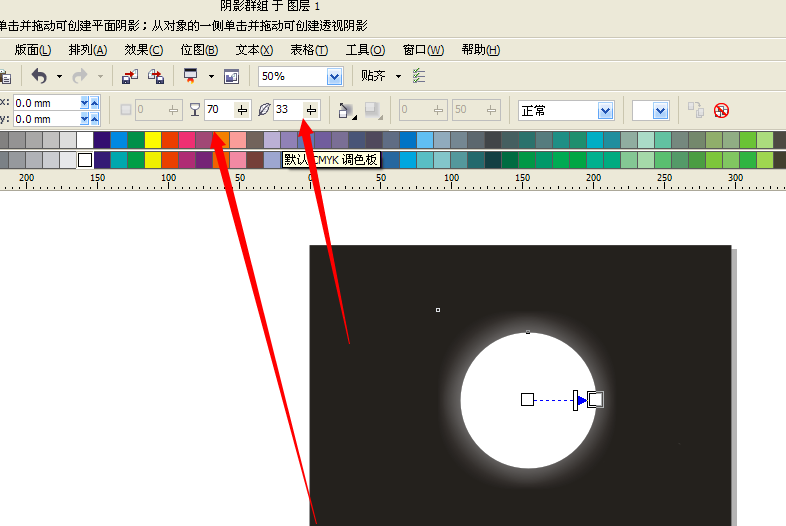Click the shadow start white square handle
This screenshot has height=526, width=786.
tap(527, 400)
